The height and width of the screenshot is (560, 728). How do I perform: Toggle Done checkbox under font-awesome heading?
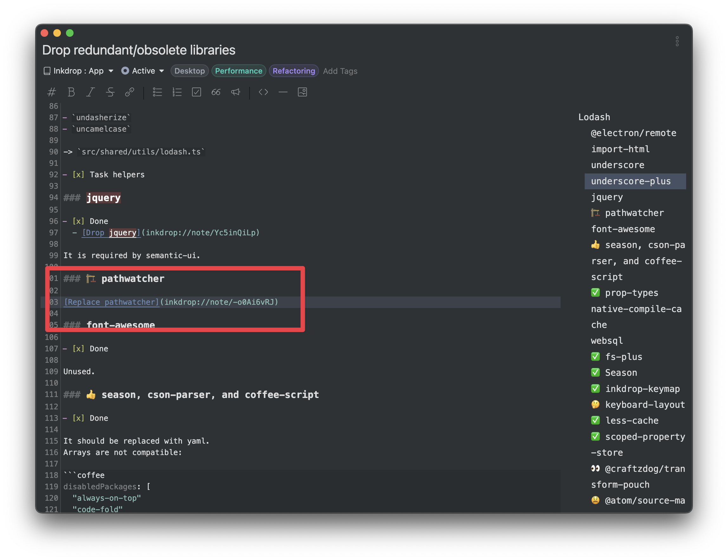(78, 349)
